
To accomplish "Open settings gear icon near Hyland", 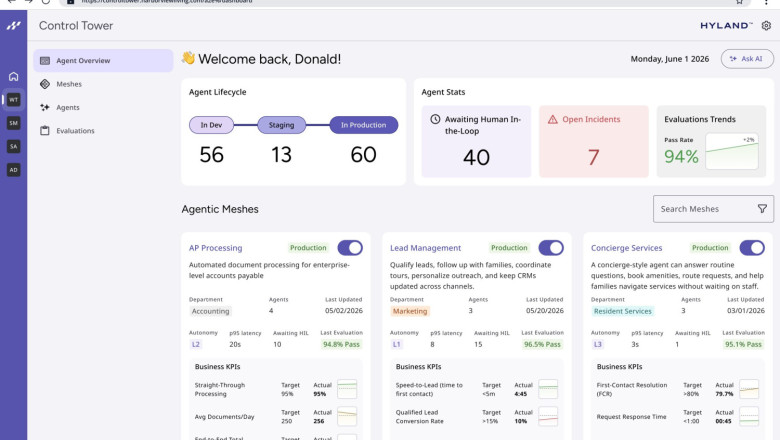I will pos(766,25).
